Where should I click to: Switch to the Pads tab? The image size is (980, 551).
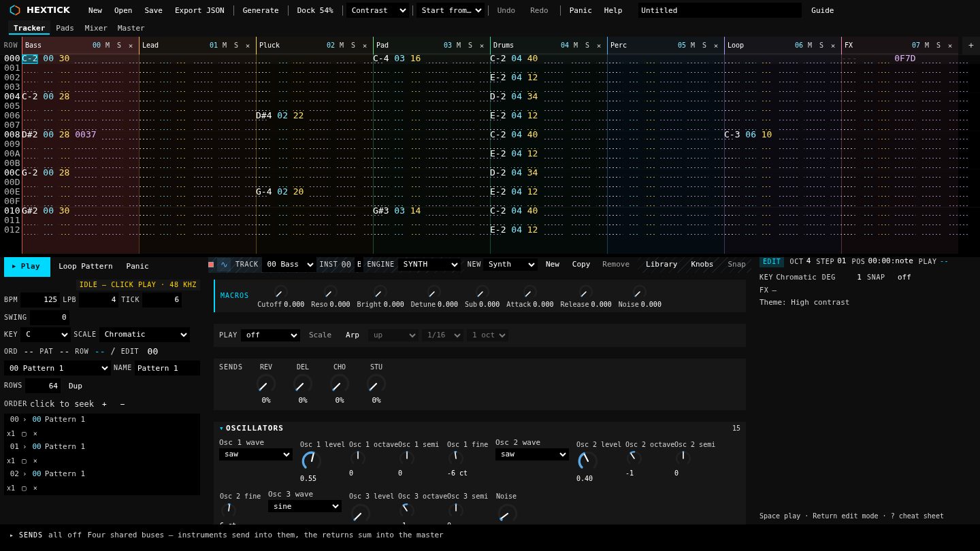(x=65, y=29)
